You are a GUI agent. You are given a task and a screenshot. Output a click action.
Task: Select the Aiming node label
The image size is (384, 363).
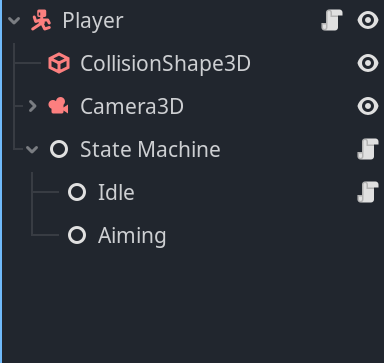tap(132, 236)
